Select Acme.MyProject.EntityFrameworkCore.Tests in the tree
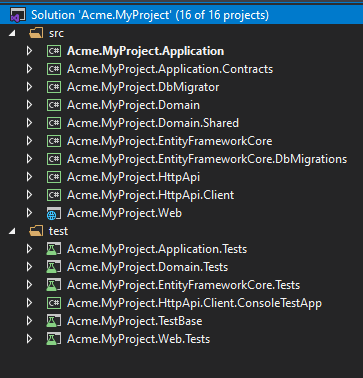The width and height of the screenshot is (363, 378). pos(183,285)
